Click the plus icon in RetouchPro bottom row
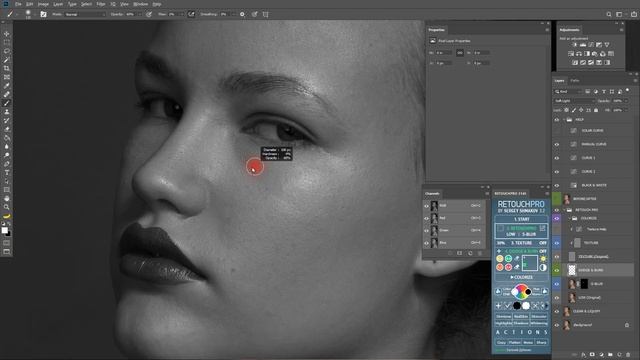Viewport: 640px width, 360px height. click(498, 305)
